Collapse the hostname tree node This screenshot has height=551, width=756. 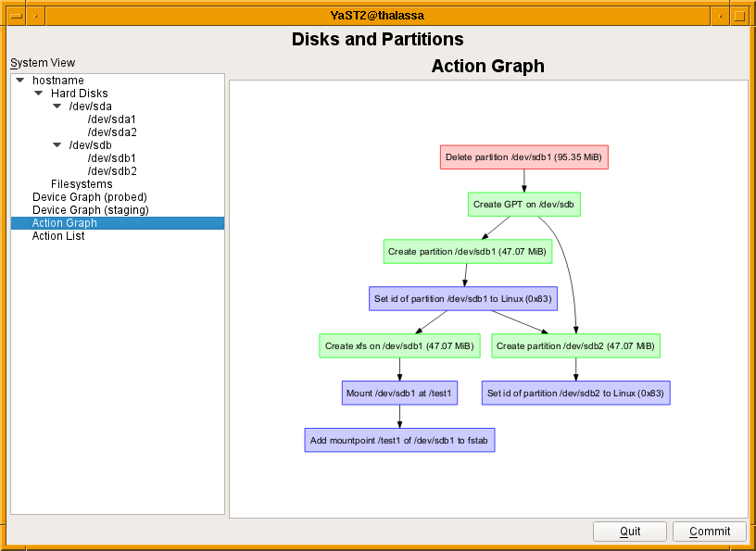[x=20, y=81]
